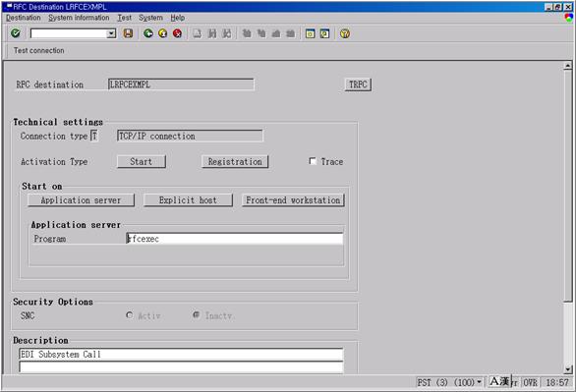Click the Explicit host button
The width and height of the screenshot is (576, 392).
coord(188,200)
